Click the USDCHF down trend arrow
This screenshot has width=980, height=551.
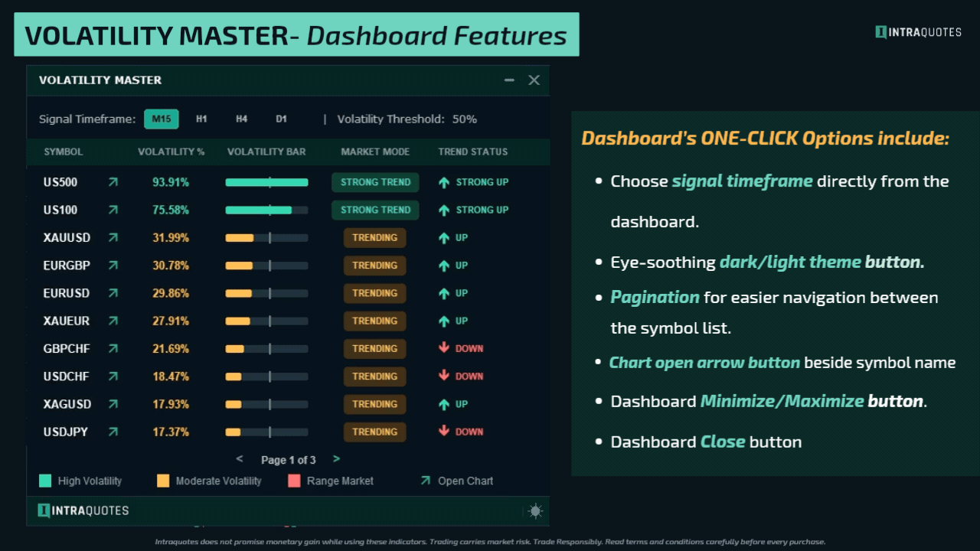[x=444, y=376]
